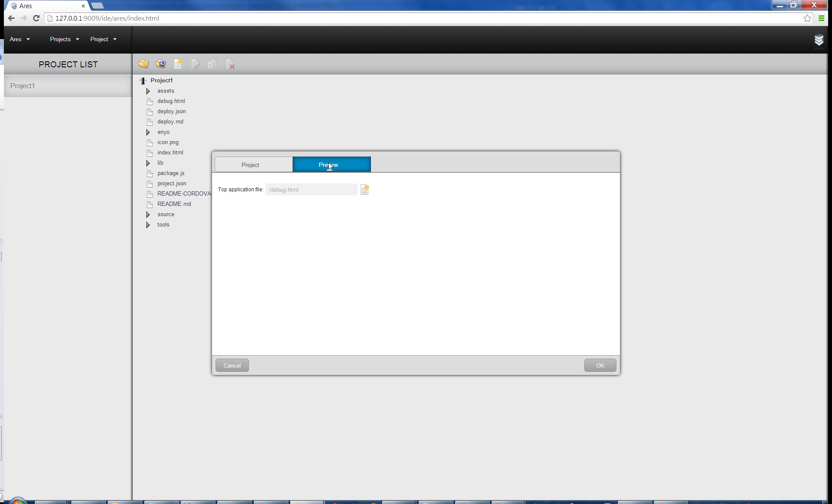Click the tools folder label
832x504 pixels.
[163, 225]
